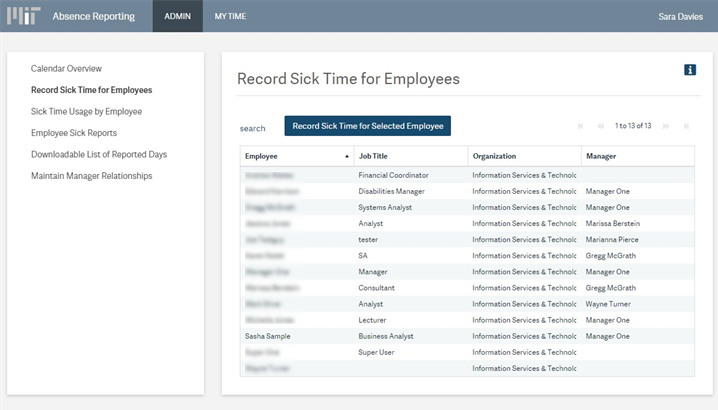This screenshot has width=718, height=410.
Task: Select the Sasha Sample employee row
Action: (x=268, y=336)
